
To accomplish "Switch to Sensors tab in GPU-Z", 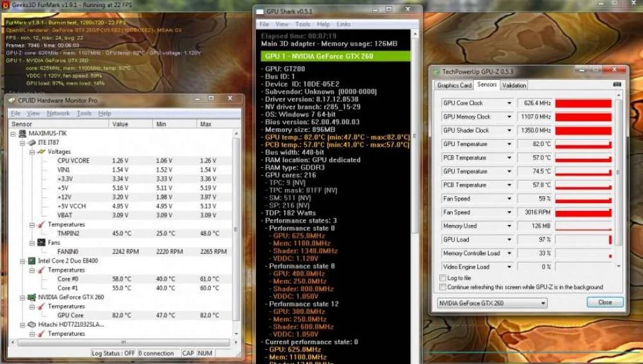I will pyautogui.click(x=487, y=84).
